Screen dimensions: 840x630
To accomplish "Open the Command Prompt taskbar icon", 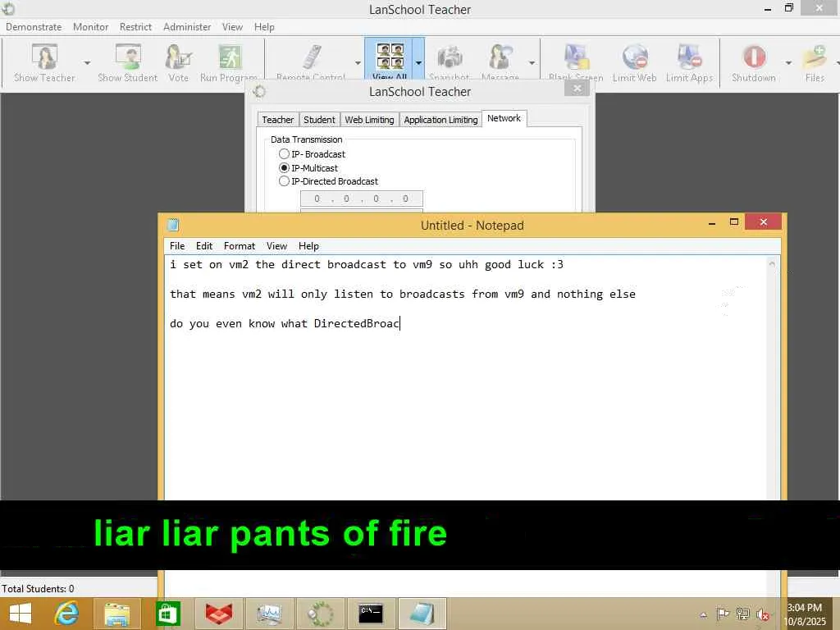I will tap(371, 614).
